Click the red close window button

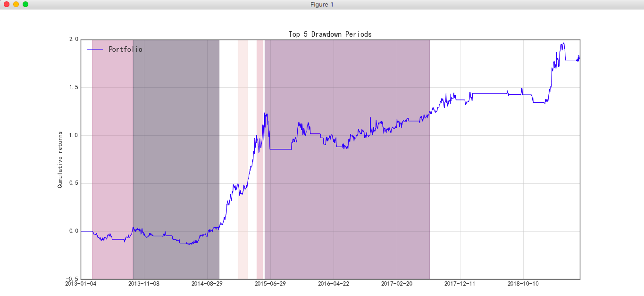click(x=7, y=4)
